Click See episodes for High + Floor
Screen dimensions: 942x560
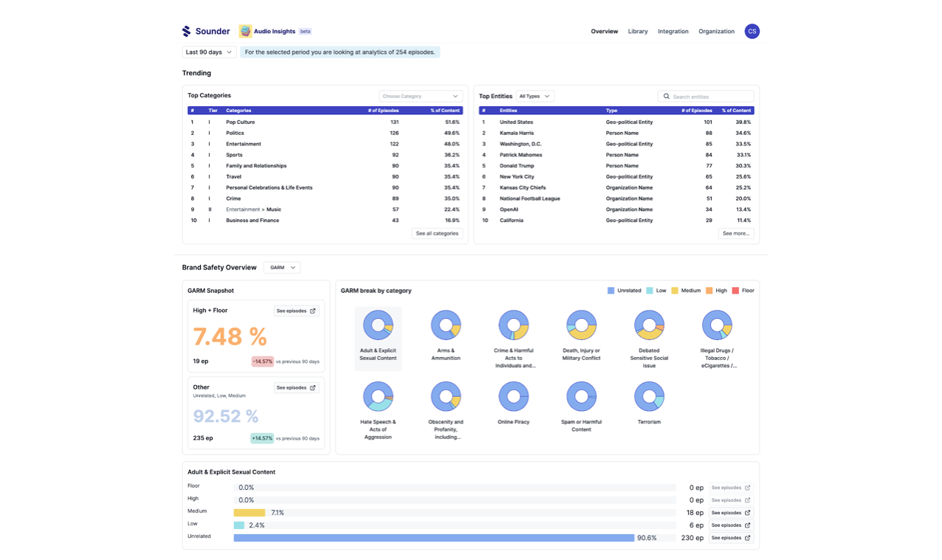pos(296,311)
